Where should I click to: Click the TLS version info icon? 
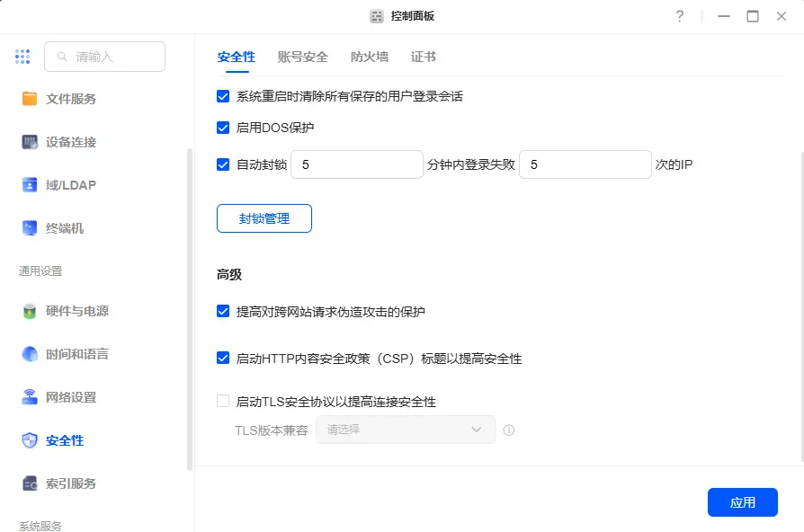(509, 430)
